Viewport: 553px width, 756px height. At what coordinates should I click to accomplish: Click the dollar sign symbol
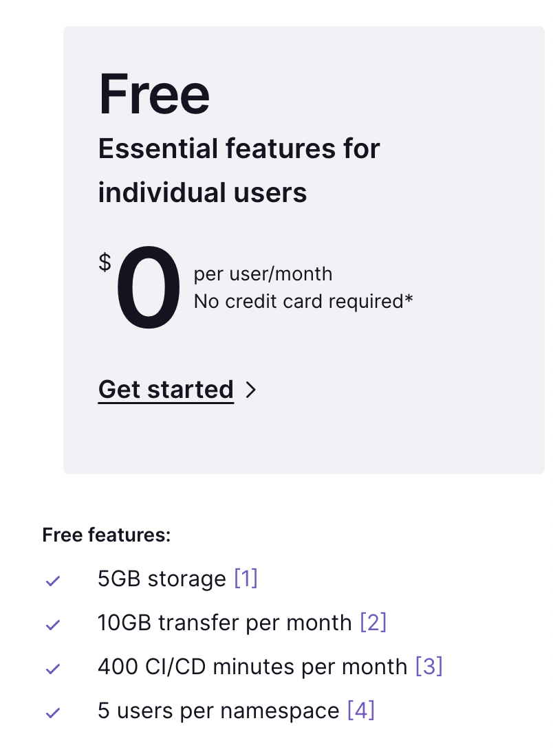pyautogui.click(x=105, y=263)
